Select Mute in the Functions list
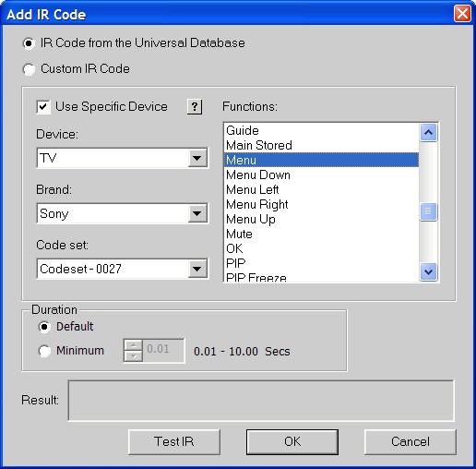The width and height of the screenshot is (476, 469). tap(321, 234)
